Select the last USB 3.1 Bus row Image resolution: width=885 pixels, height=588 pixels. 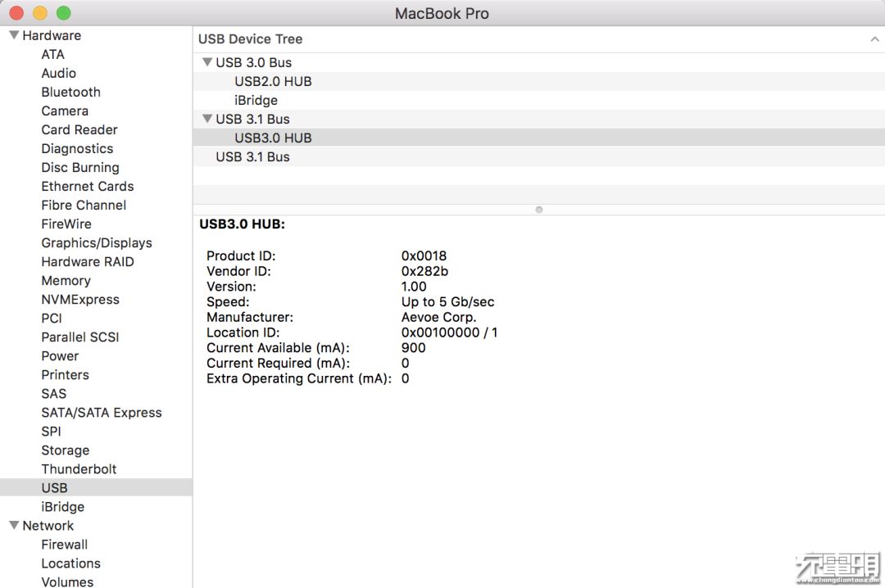[x=538, y=157]
